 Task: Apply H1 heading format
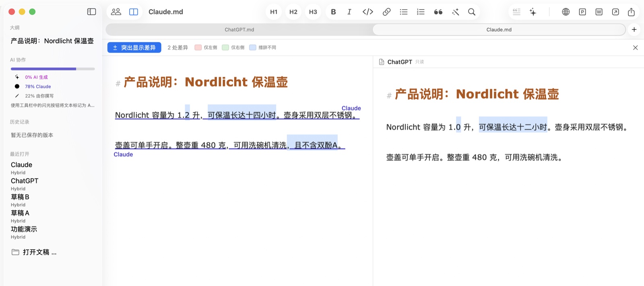pyautogui.click(x=274, y=12)
